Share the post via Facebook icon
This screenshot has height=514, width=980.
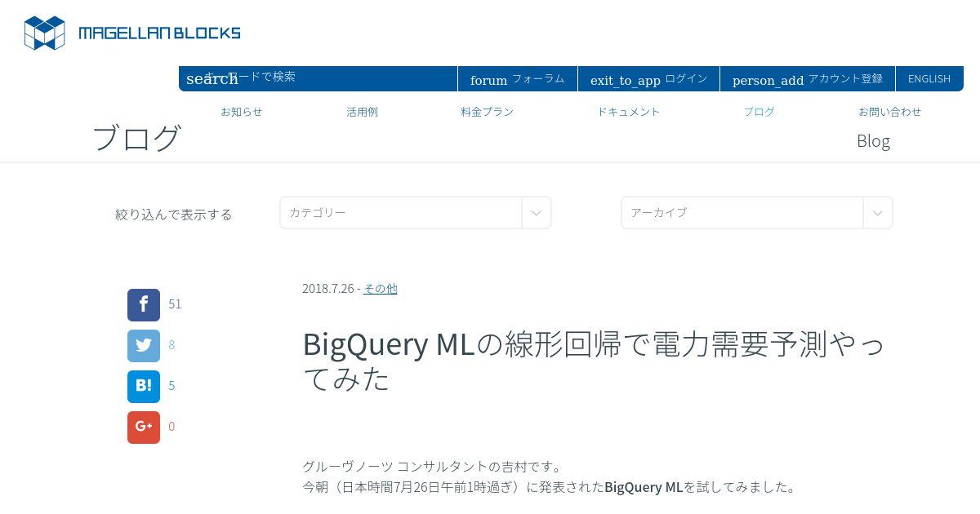coord(144,305)
